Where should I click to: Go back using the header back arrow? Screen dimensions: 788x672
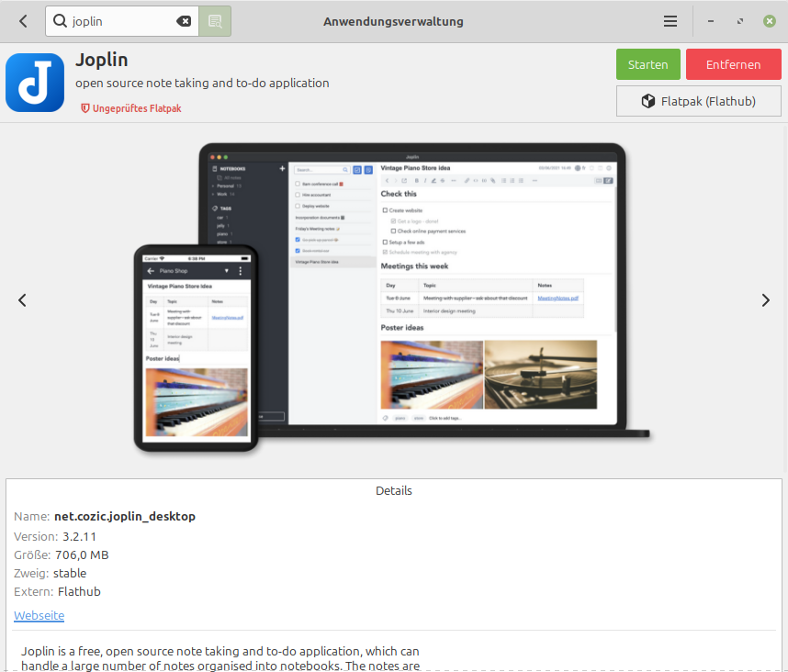coord(23,21)
